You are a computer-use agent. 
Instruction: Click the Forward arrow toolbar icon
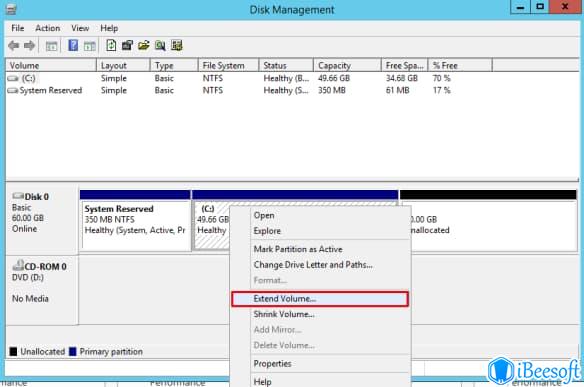(x=29, y=46)
